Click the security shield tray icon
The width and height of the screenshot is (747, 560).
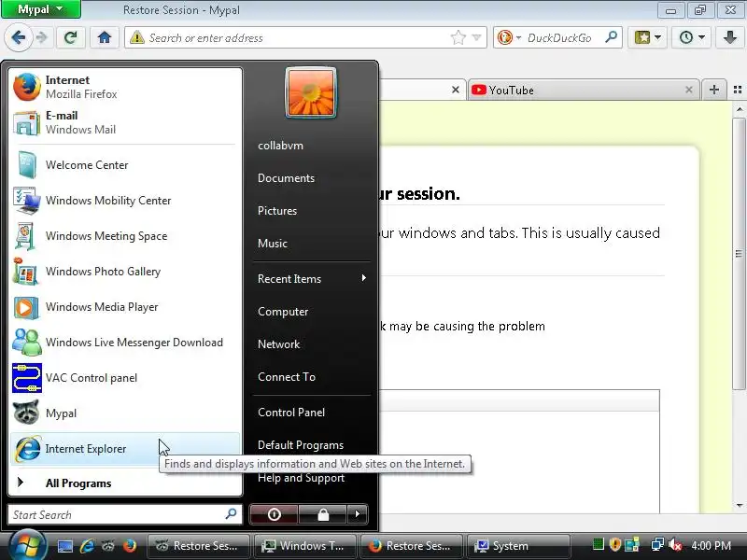[615, 545]
